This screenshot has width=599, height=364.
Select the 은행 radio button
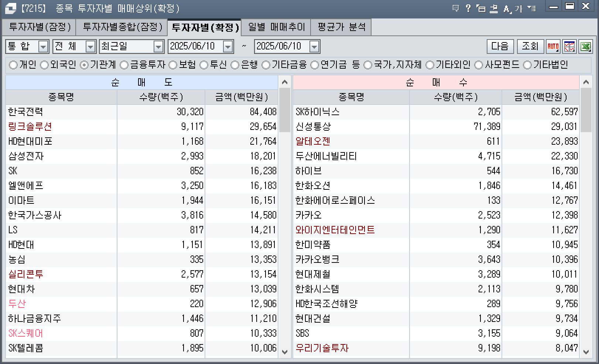[x=235, y=65]
